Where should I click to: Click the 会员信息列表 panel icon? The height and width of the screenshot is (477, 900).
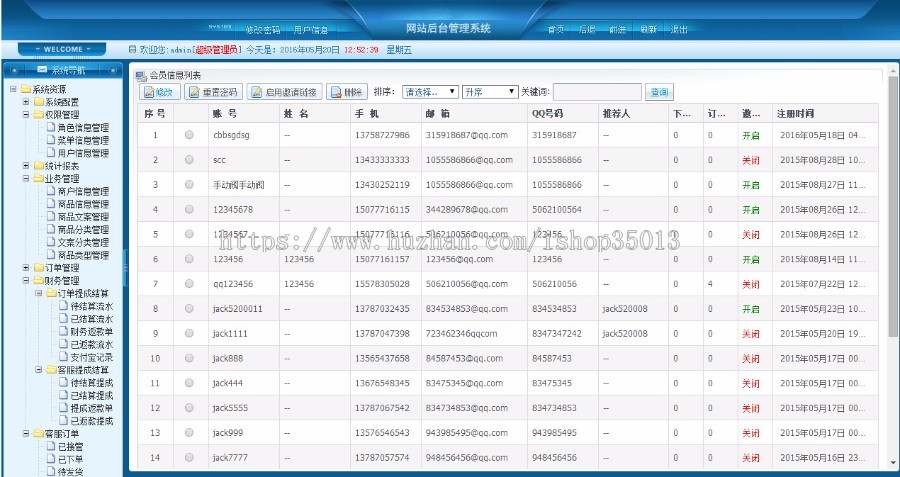pyautogui.click(x=141, y=75)
